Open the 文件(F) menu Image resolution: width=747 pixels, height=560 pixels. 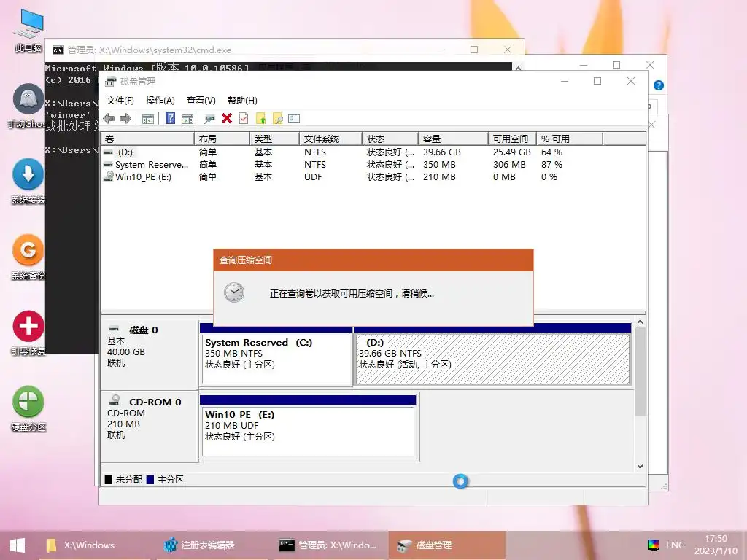(120, 101)
